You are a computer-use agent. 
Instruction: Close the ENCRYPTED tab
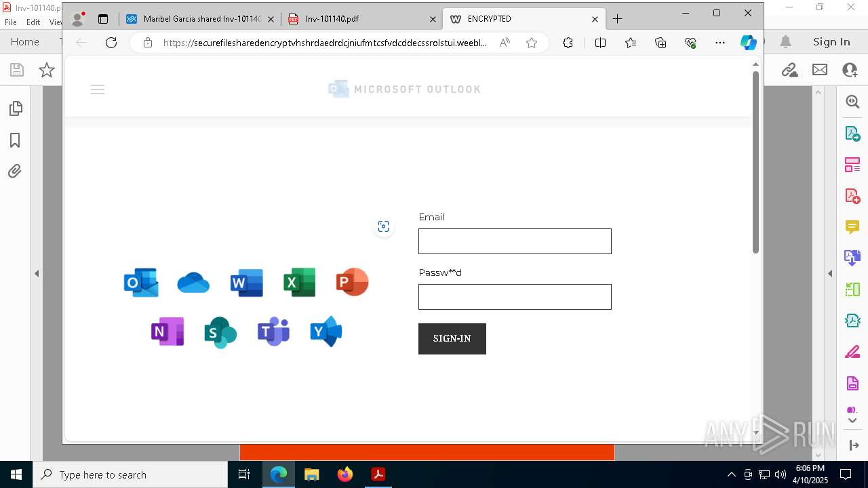(x=595, y=19)
